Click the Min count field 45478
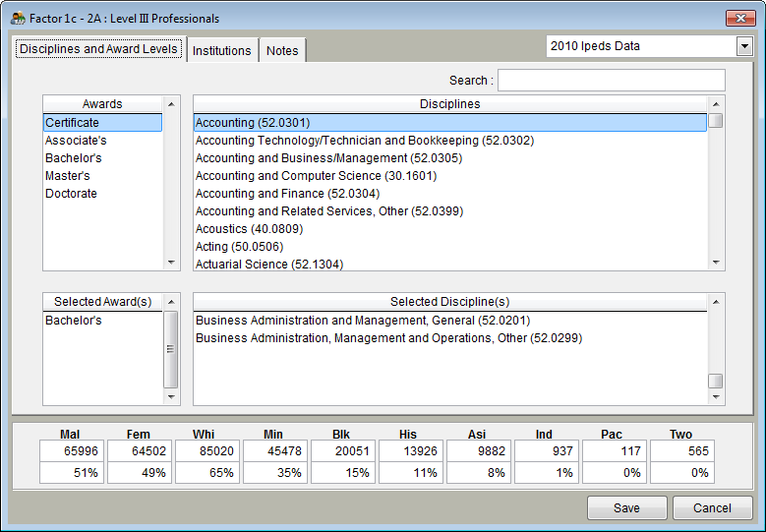 click(x=275, y=451)
